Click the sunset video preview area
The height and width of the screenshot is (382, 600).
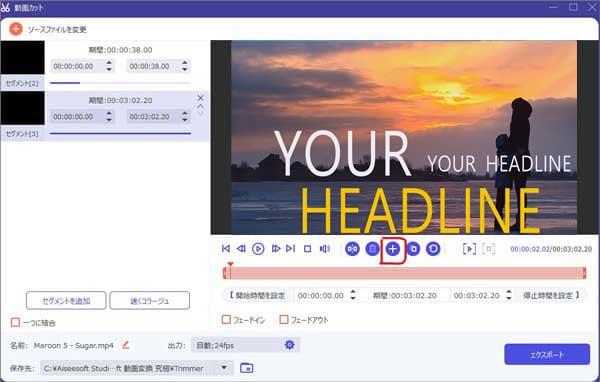tap(404, 137)
